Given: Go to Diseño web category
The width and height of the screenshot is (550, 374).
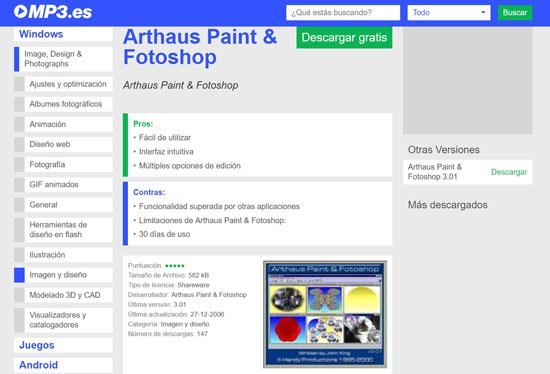Looking at the screenshot, I should coord(63,144).
